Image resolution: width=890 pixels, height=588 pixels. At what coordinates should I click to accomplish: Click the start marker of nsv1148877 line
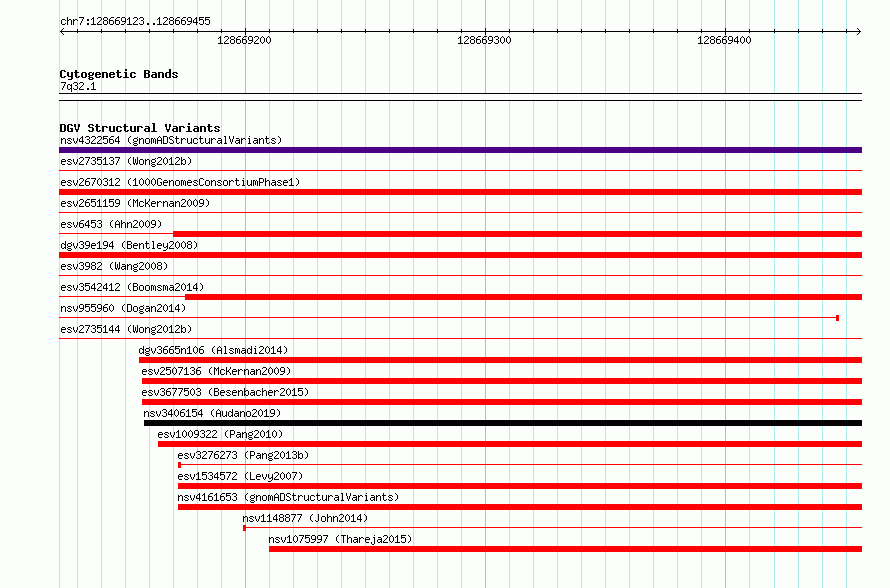click(245, 528)
